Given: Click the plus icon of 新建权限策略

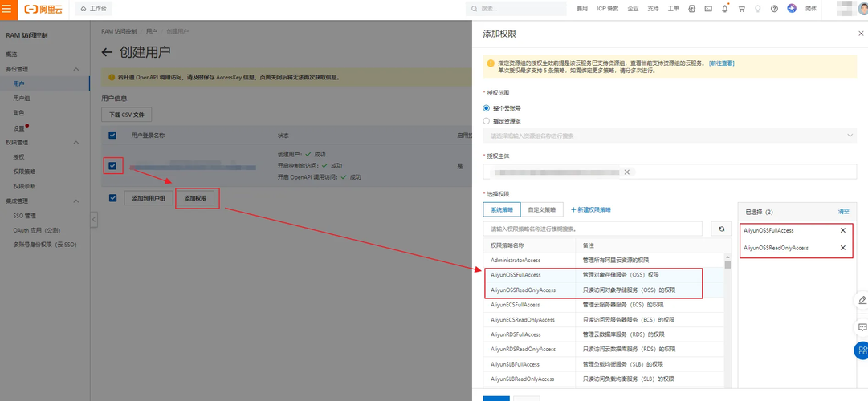Looking at the screenshot, I should [573, 209].
